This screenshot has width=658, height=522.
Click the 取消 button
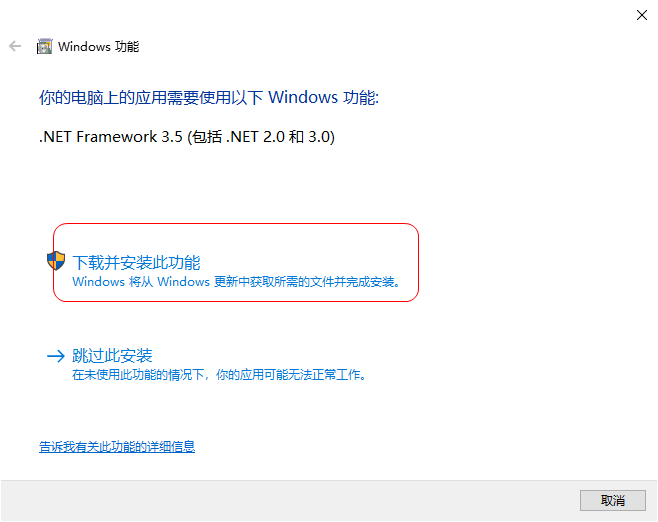613,500
